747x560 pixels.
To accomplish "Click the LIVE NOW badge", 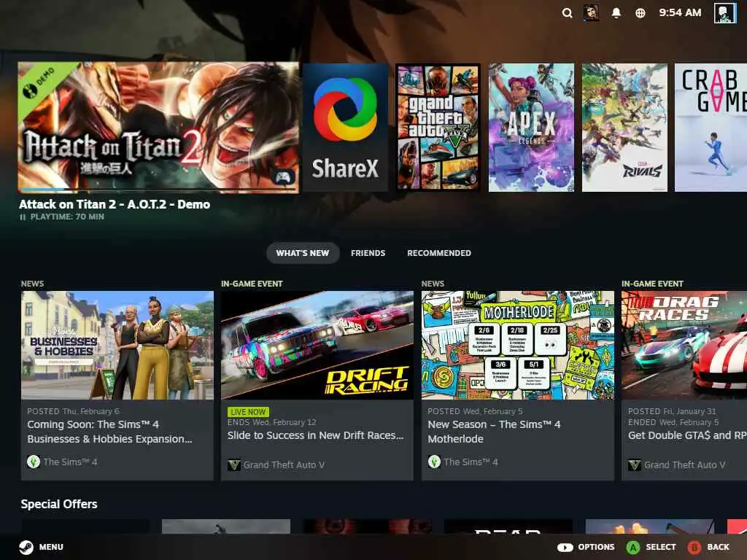I will pos(248,412).
